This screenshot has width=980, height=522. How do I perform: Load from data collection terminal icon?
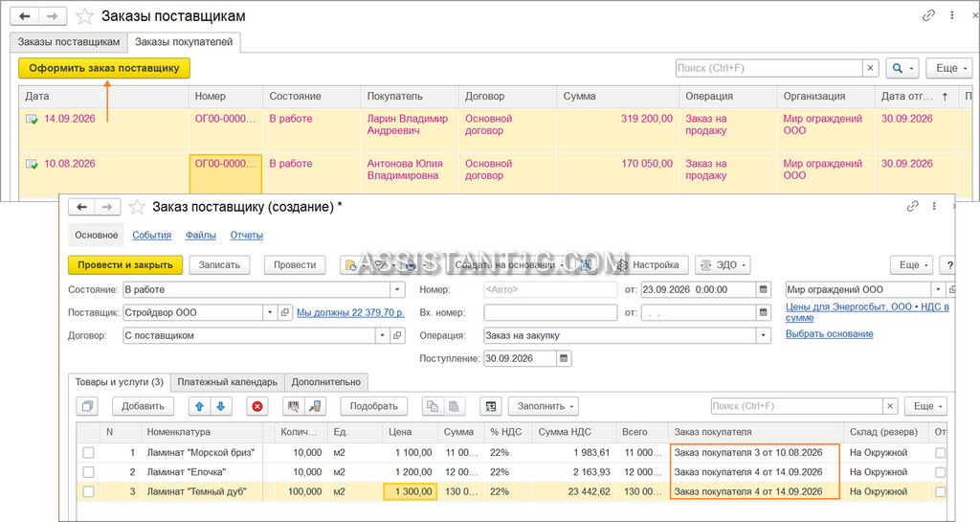point(315,406)
